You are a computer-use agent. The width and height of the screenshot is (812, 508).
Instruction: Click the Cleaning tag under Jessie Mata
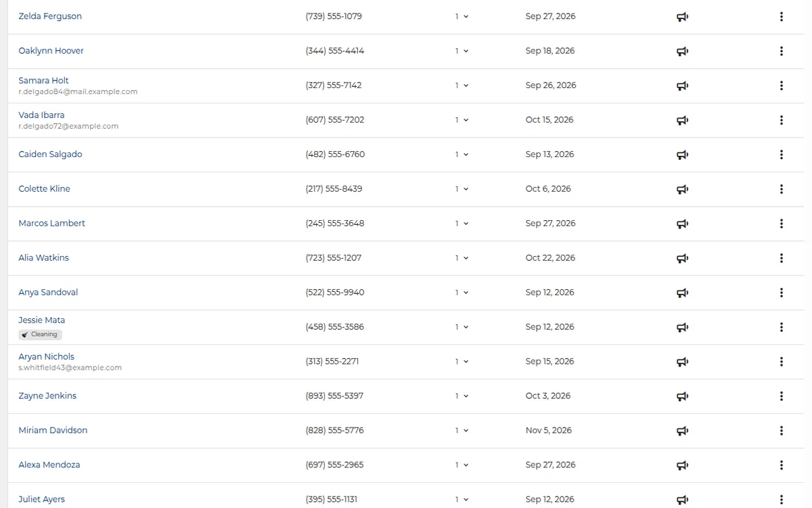click(x=40, y=335)
